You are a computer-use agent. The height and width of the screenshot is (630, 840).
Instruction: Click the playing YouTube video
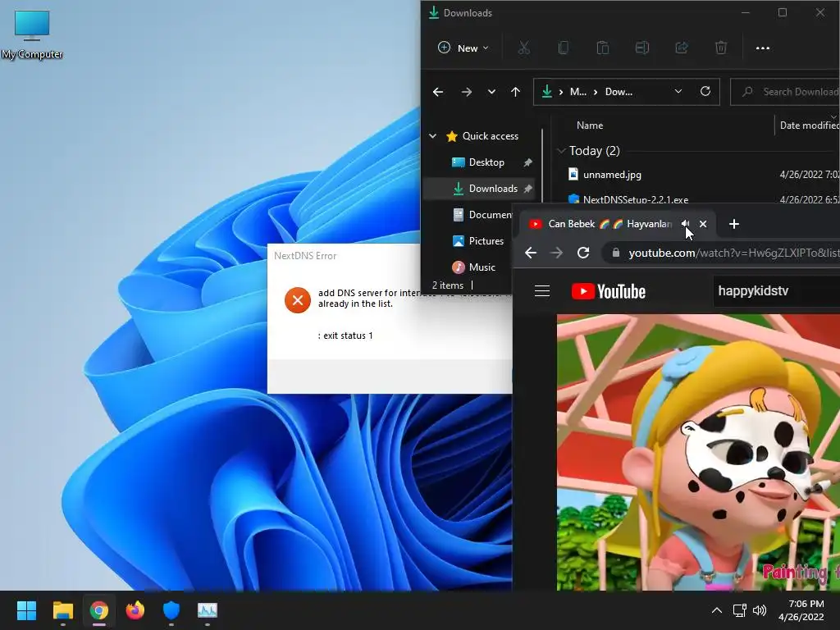coord(698,453)
